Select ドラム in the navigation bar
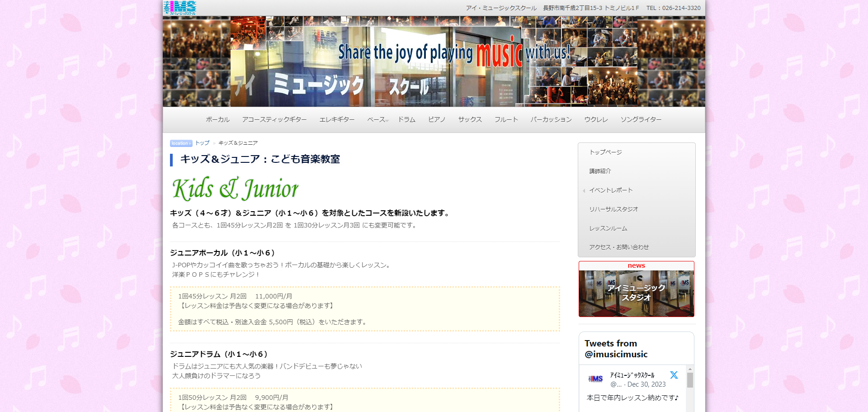This screenshot has width=868, height=412. [x=406, y=120]
